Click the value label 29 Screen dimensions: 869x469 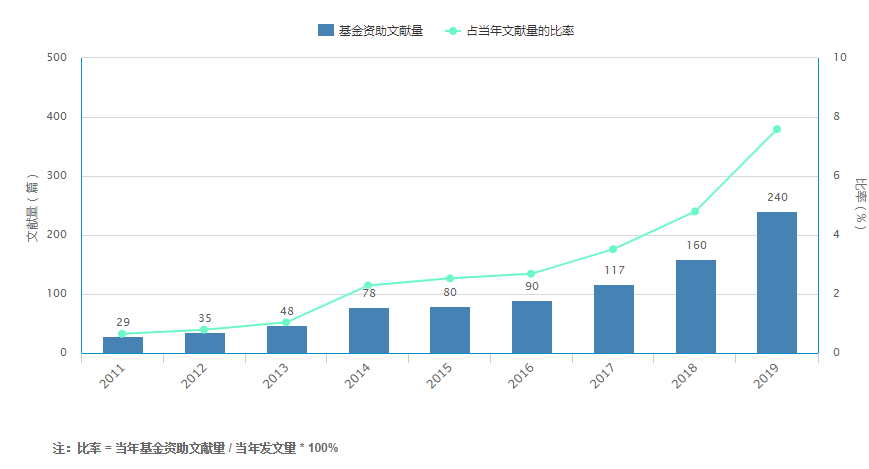point(123,322)
